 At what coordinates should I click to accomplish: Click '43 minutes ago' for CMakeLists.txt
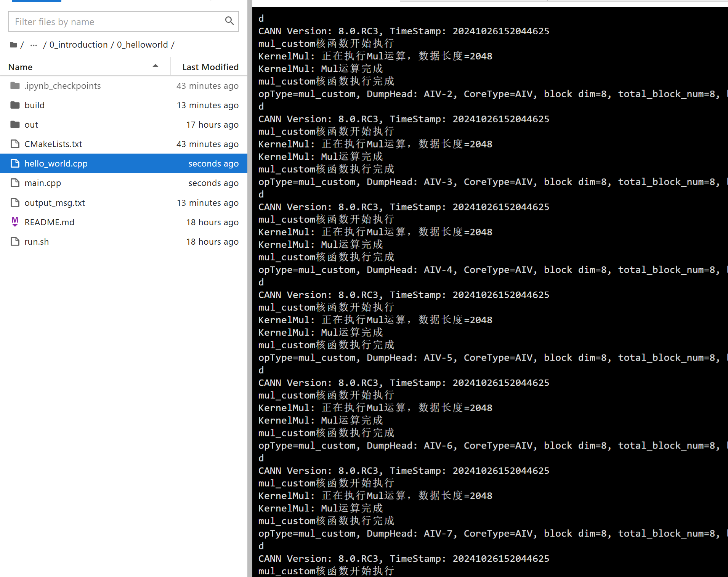pos(207,144)
